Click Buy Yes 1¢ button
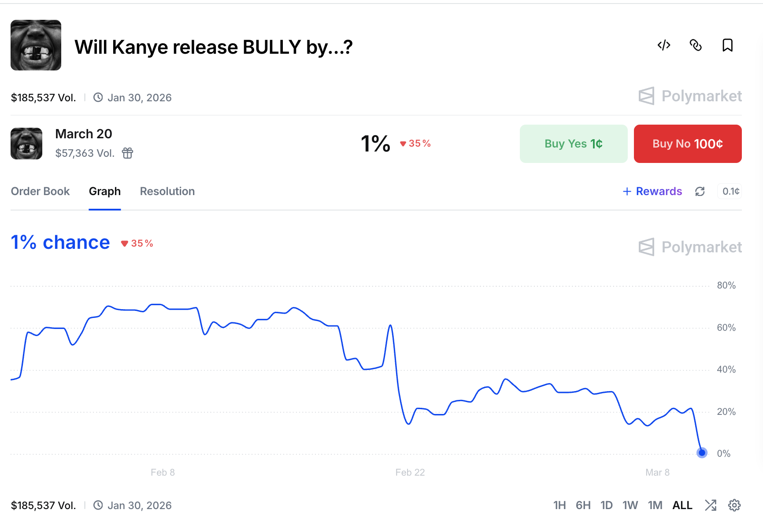The width and height of the screenshot is (763, 532). point(573,144)
